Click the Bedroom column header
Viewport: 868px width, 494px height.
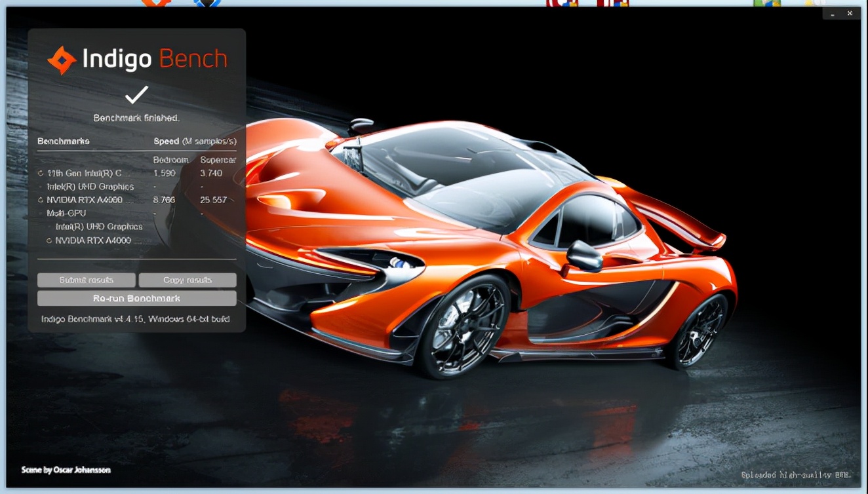pos(170,160)
